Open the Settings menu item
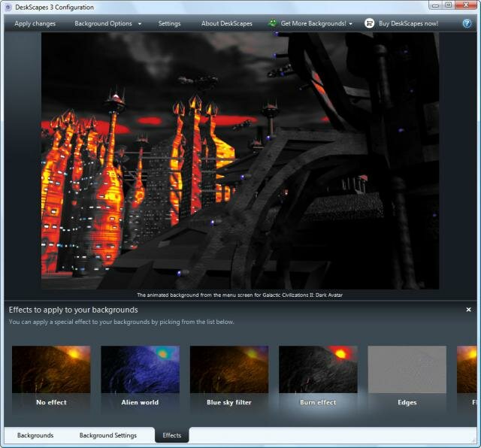The width and height of the screenshot is (481, 448). [169, 23]
